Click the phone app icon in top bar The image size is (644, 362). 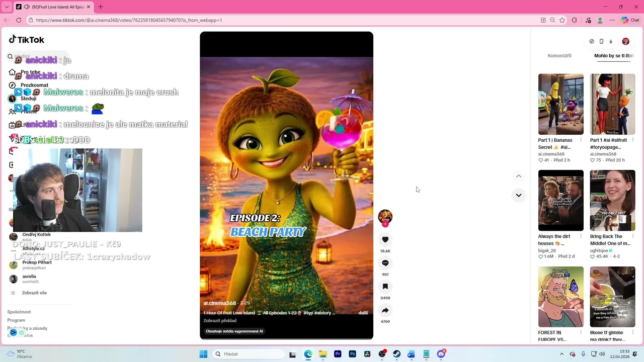click(601, 41)
